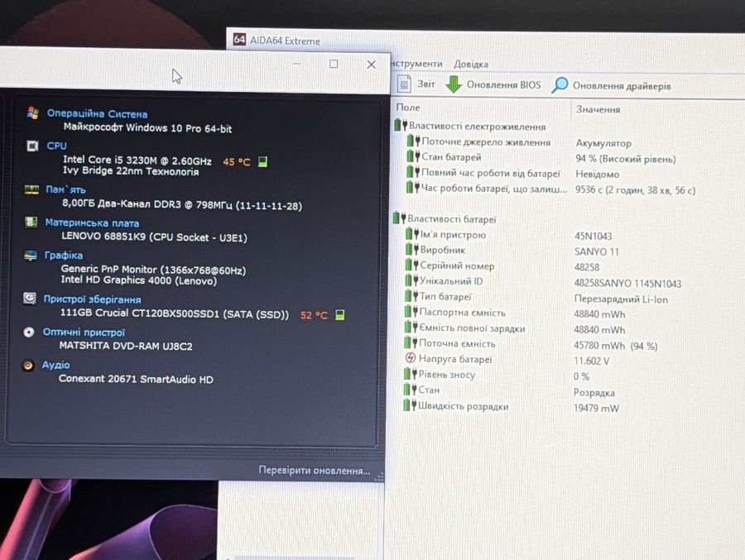Open the Оптичні пристрої section link
Viewport: 745px width, 560px height.
(84, 332)
